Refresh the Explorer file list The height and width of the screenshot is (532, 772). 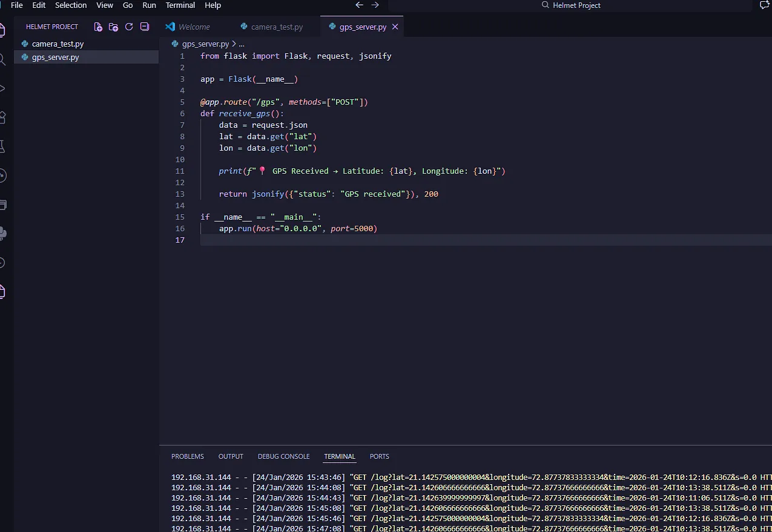click(129, 27)
